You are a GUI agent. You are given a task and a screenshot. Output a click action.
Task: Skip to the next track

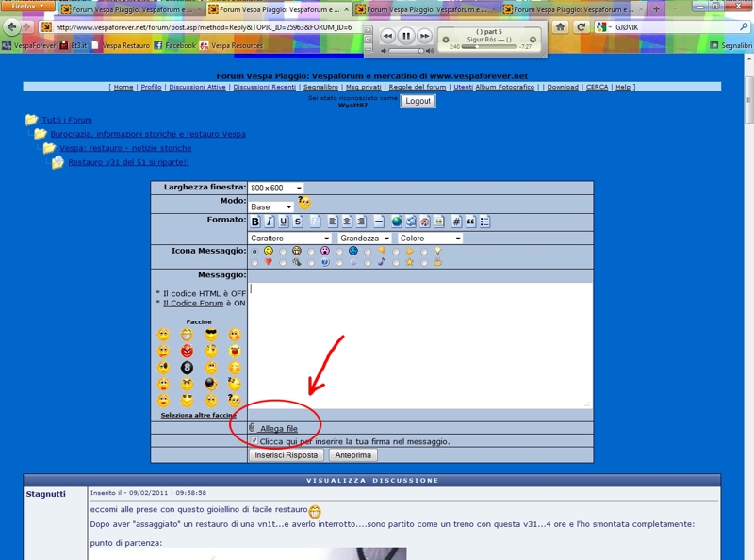424,36
